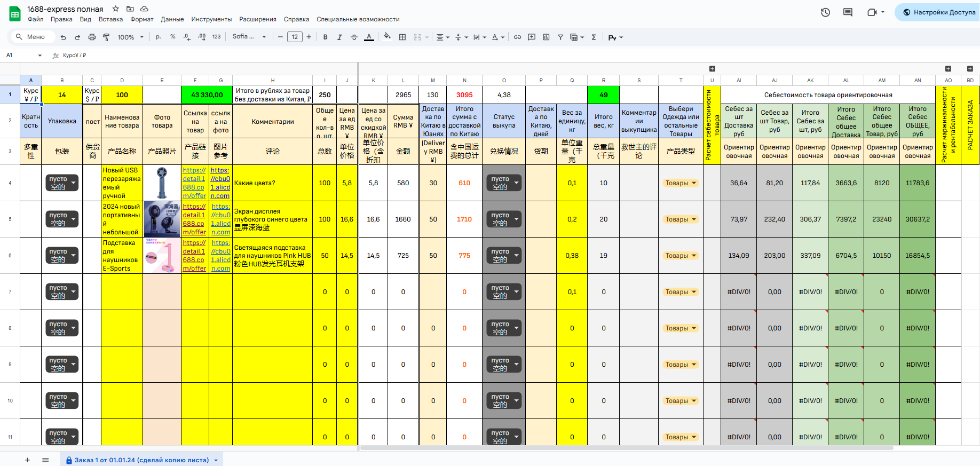Open the Расширения menu
This screenshot has height=466, width=980.
click(258, 19)
